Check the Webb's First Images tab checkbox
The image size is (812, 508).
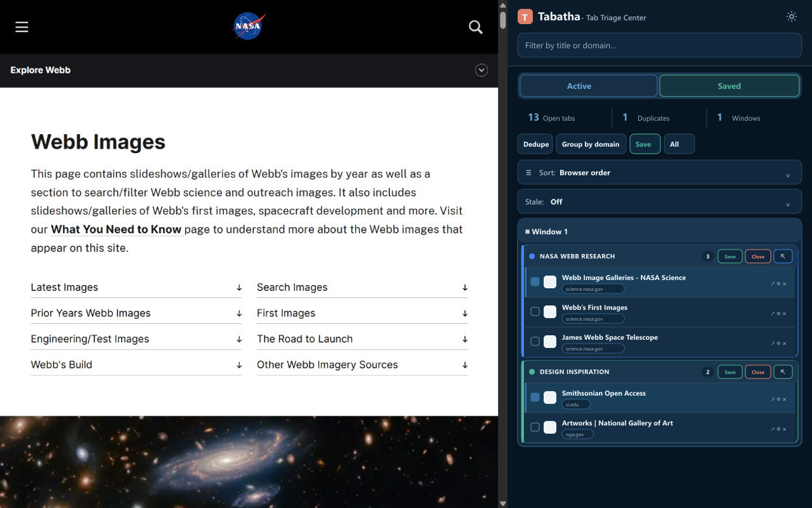(x=535, y=312)
